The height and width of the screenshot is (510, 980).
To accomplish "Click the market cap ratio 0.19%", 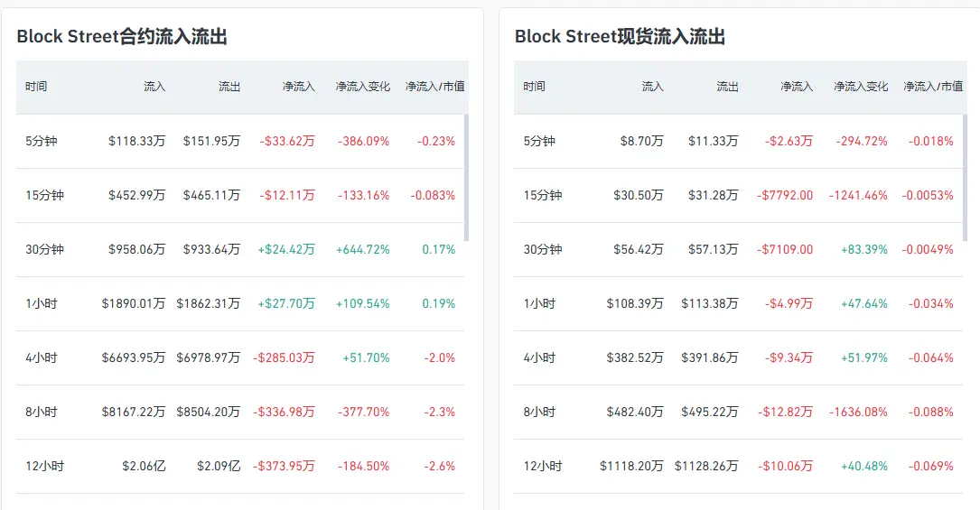I will pos(439,304).
